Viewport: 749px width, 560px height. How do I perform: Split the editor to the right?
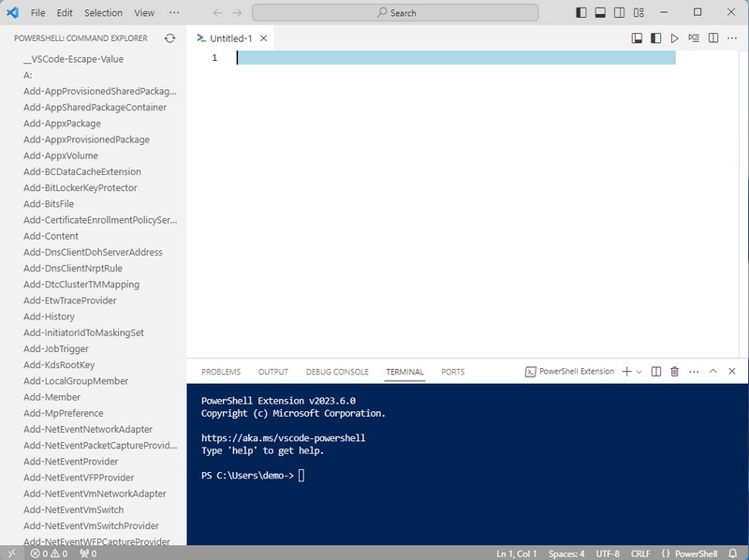[713, 38]
